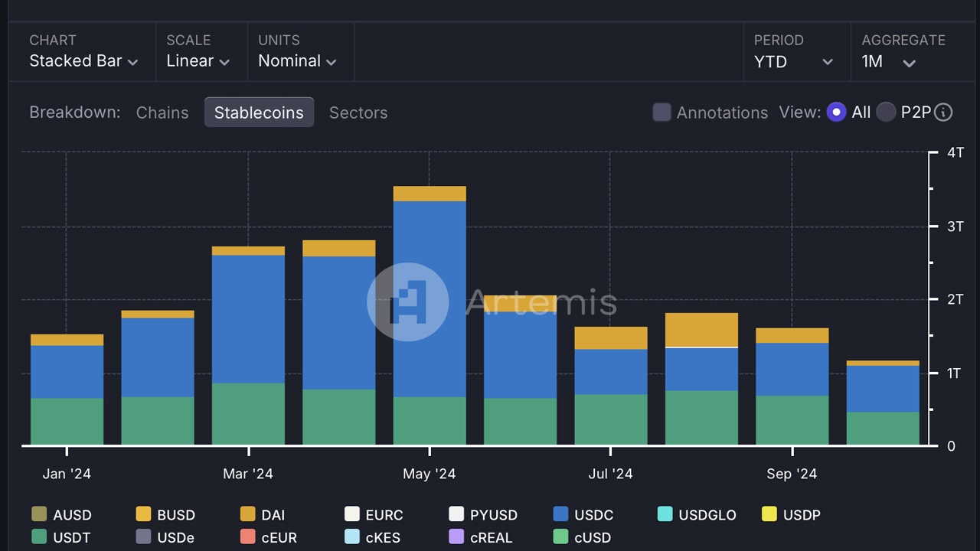Switch breakdown to Sectors

click(x=358, y=112)
